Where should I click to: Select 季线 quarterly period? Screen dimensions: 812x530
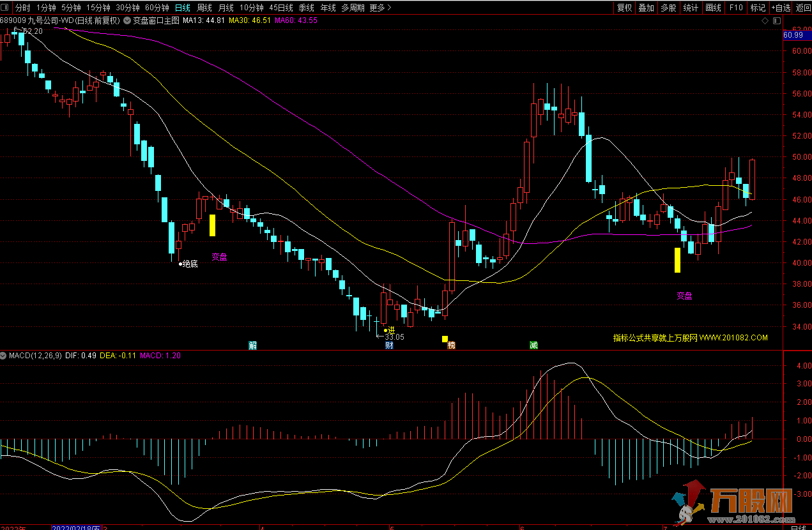(x=307, y=8)
